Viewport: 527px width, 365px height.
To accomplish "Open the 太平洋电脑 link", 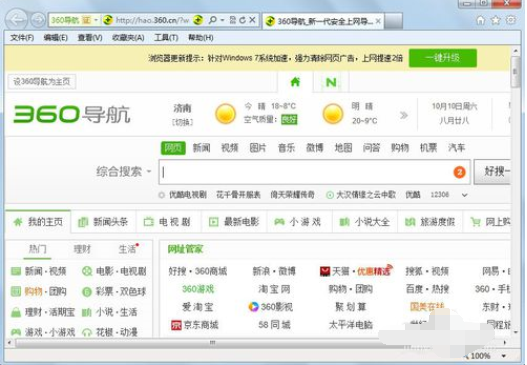I will coord(351,325).
